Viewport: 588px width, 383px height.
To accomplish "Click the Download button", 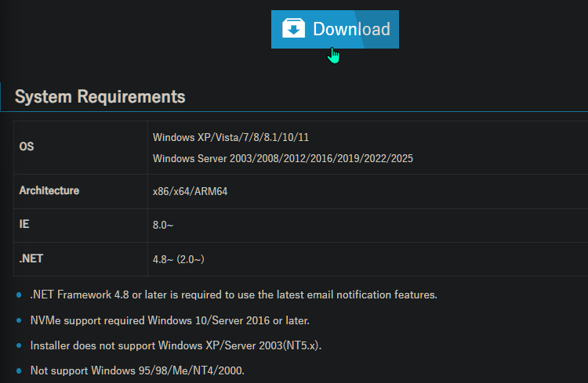I will pyautogui.click(x=335, y=30).
